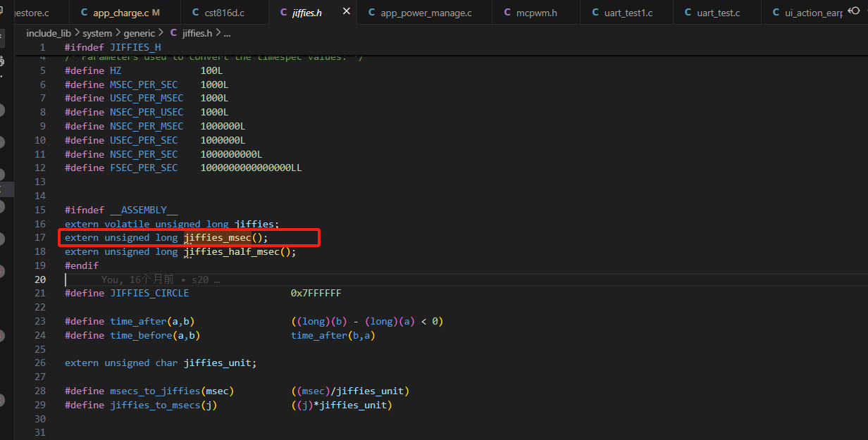The width and height of the screenshot is (868, 440).
Task: Click the __ASSEMBLY__ identifier
Action: pos(144,210)
